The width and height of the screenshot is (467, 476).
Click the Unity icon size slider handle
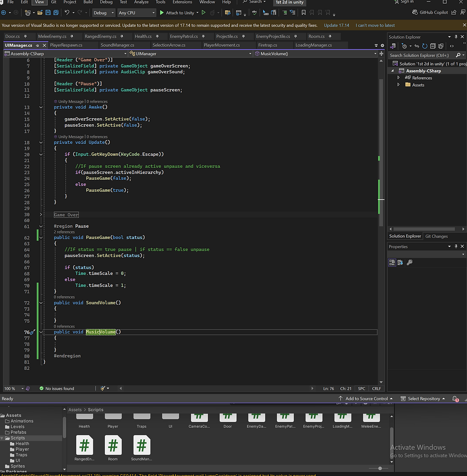(380, 468)
